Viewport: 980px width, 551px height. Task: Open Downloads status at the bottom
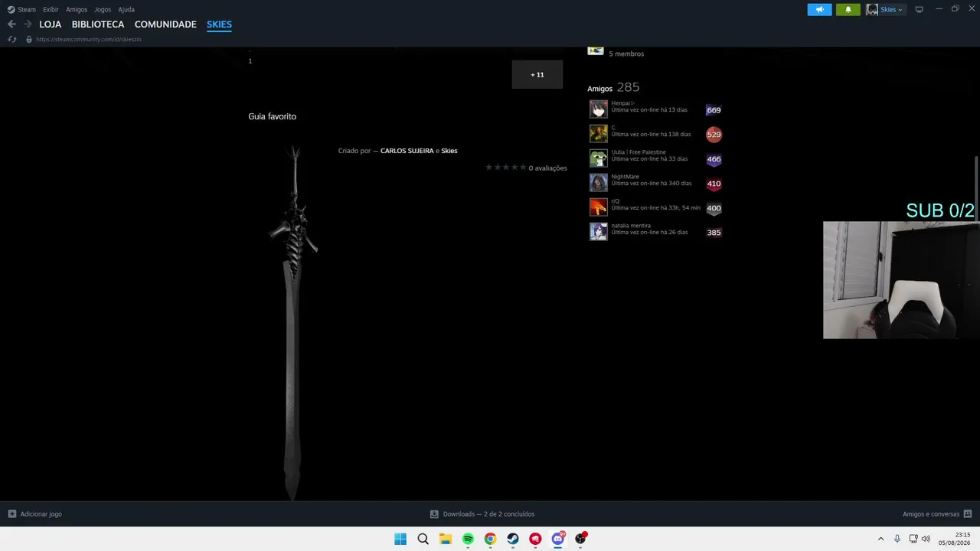click(482, 514)
